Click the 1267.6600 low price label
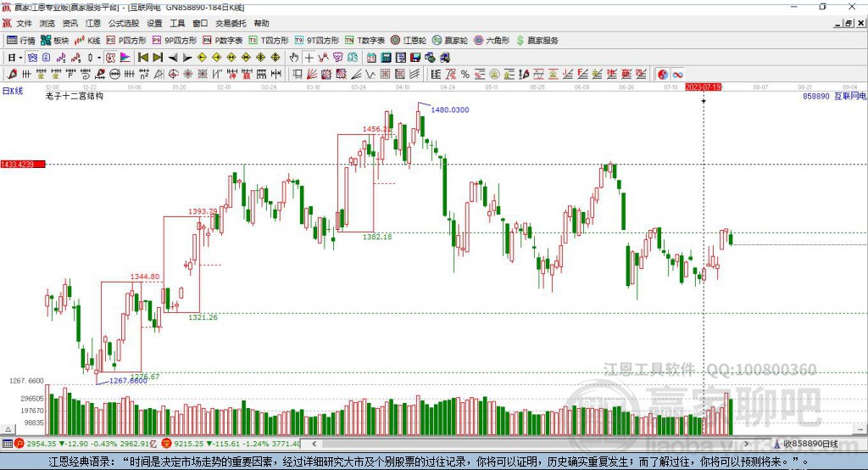Screen dimensions: 868x470 [x=128, y=381]
